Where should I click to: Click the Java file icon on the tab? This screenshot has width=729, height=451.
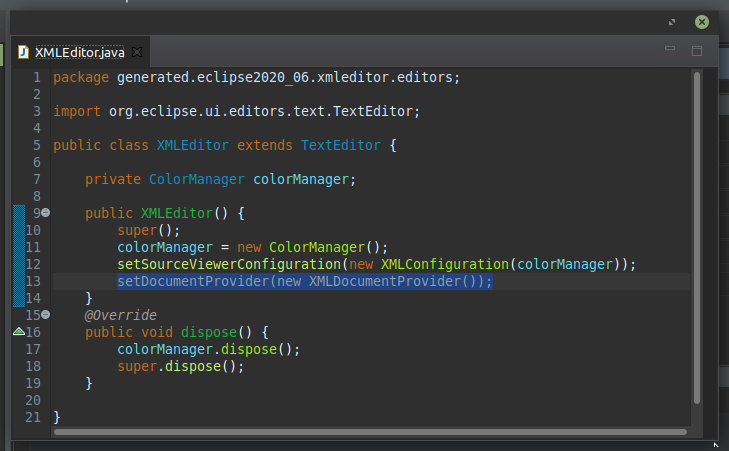click(x=23, y=52)
